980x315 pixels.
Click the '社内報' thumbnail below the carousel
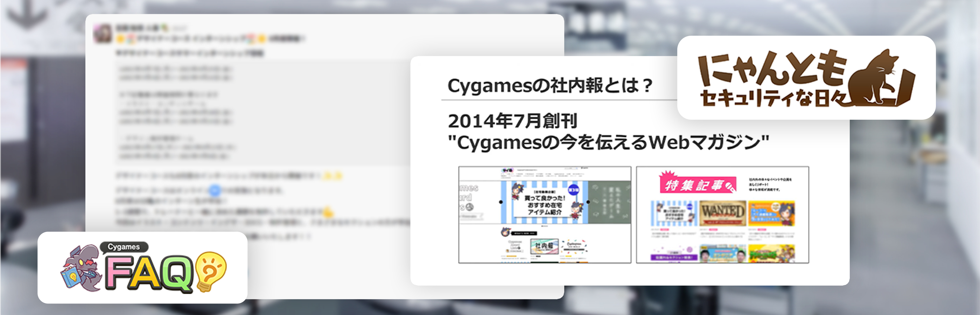[x=544, y=246]
